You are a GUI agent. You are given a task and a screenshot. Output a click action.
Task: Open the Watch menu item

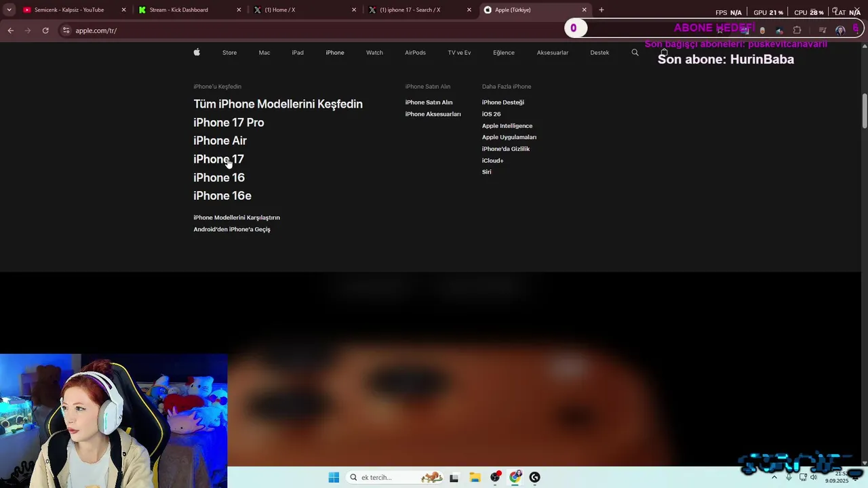click(374, 53)
